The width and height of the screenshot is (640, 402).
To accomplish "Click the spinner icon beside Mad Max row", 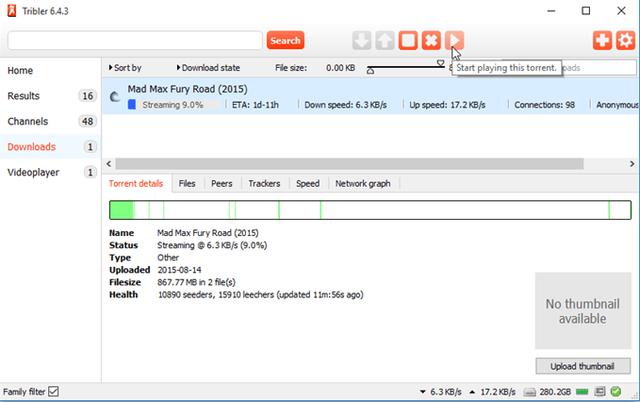I will [115, 97].
